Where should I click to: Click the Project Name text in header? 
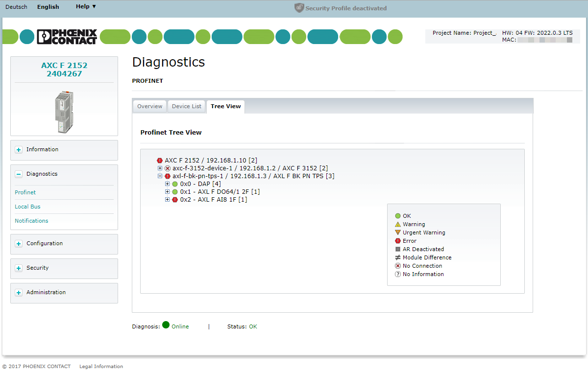[x=465, y=33]
